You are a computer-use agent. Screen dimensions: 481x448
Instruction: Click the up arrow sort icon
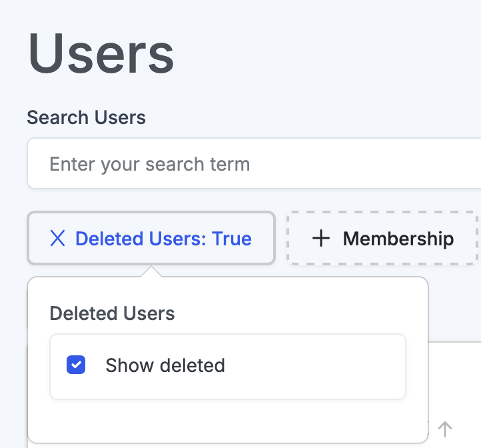445,429
